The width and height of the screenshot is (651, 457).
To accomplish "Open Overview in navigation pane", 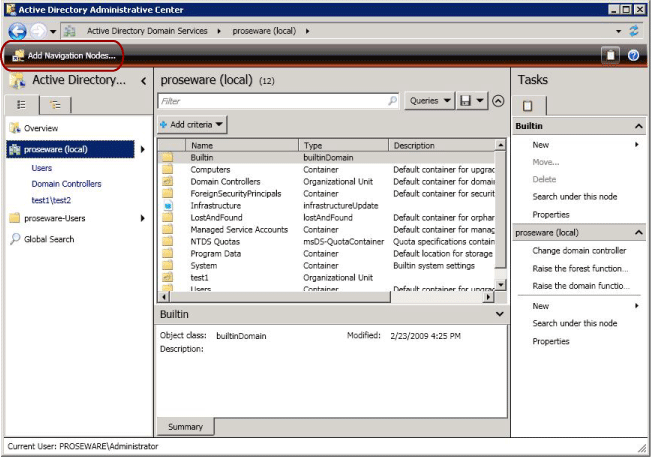I will 41,128.
